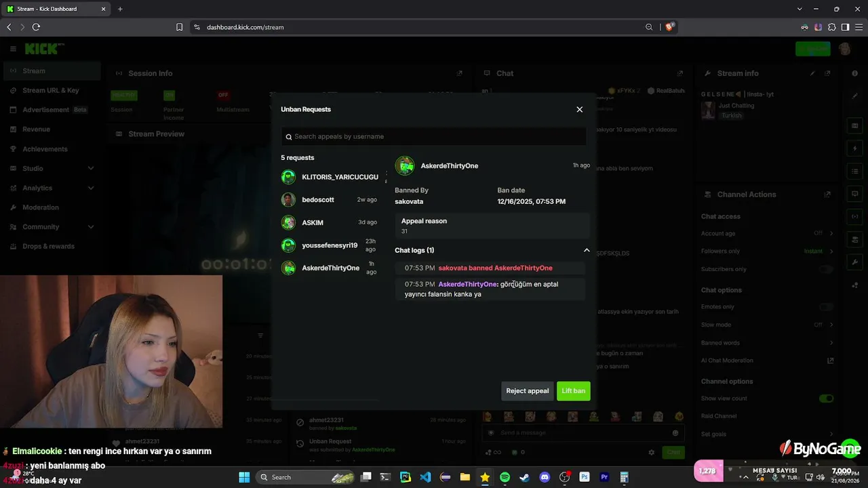Reload the page in the browser
This screenshot has width=868, height=488.
36,27
